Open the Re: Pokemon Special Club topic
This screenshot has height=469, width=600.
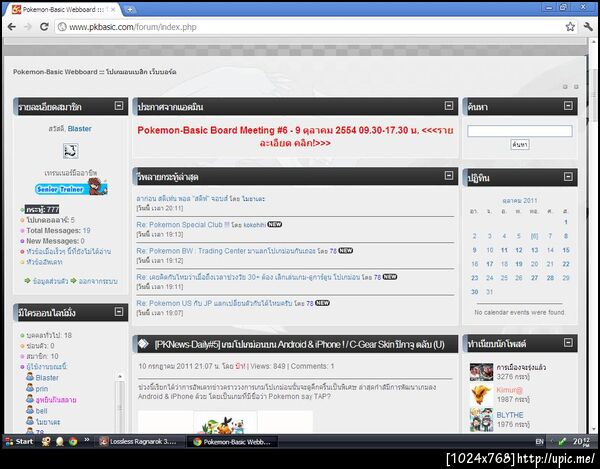point(183,225)
